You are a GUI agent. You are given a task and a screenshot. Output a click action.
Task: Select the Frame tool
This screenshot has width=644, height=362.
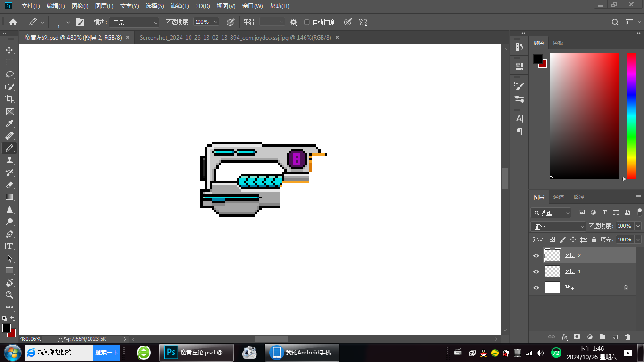(x=9, y=111)
